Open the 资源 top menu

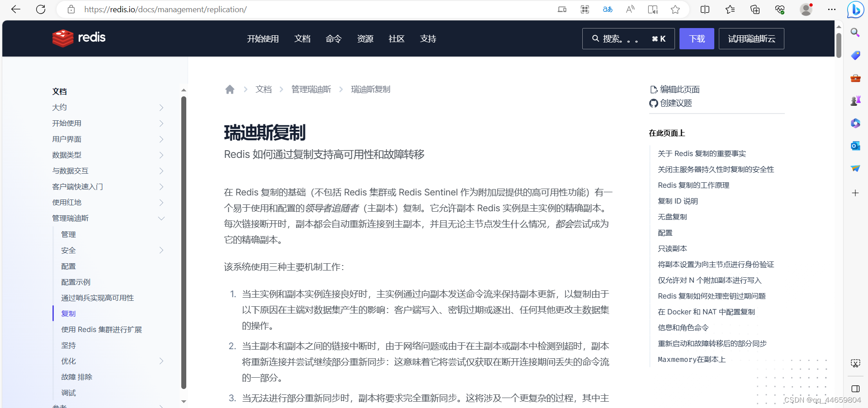(x=365, y=39)
